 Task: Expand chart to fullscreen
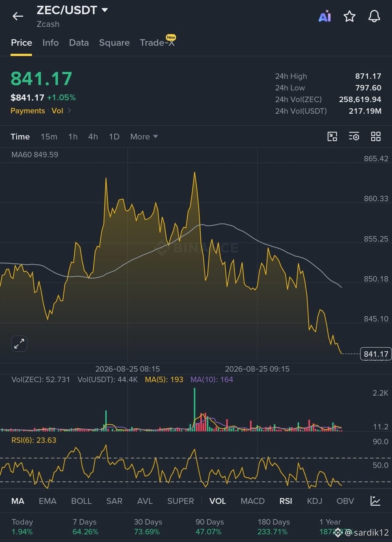[19, 343]
